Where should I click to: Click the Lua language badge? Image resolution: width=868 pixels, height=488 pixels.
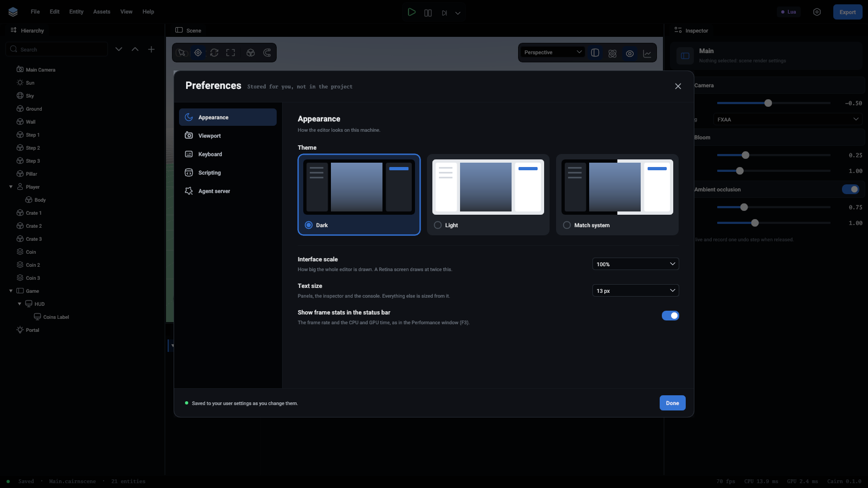(789, 12)
